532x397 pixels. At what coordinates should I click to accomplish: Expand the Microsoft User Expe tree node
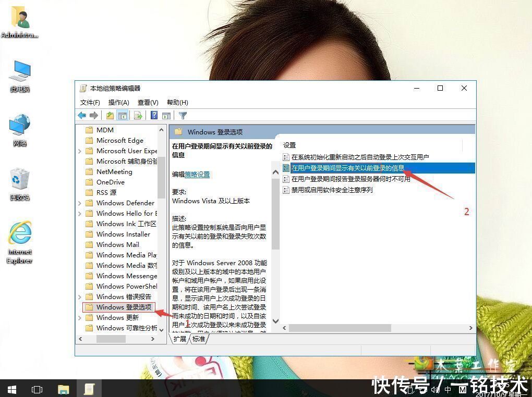point(80,151)
